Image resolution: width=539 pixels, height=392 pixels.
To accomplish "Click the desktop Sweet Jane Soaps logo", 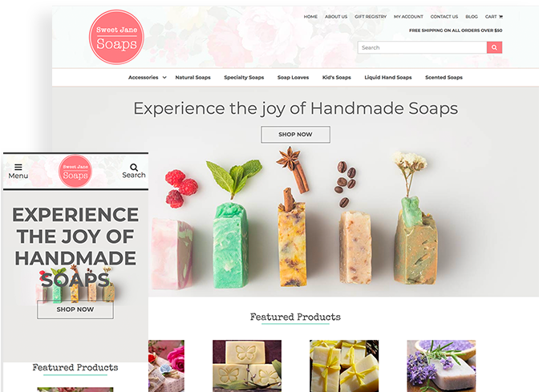I will pos(116,37).
